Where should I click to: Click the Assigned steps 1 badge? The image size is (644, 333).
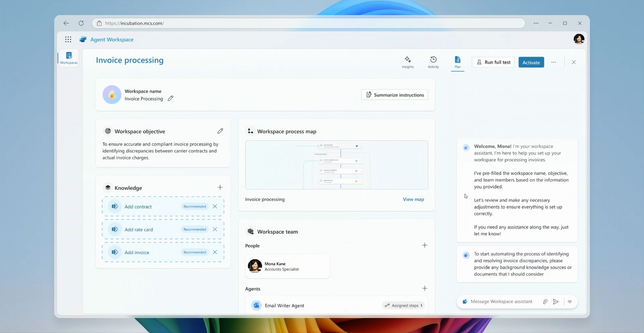pos(404,305)
